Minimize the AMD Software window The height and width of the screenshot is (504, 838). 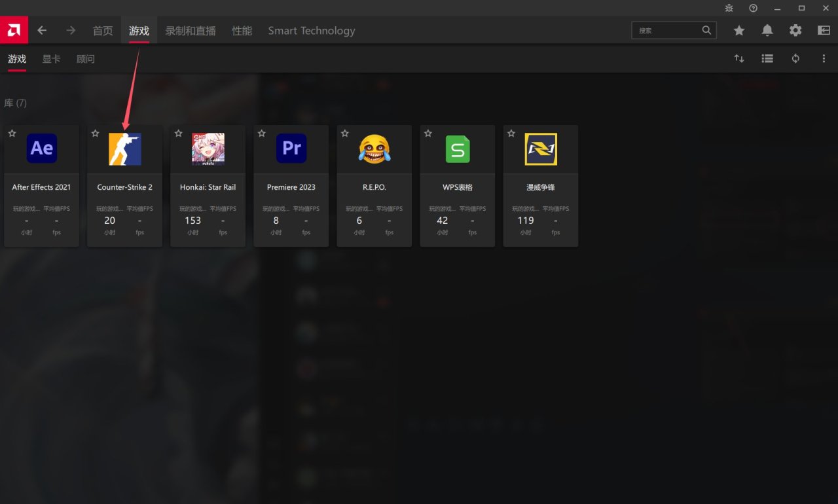click(777, 8)
